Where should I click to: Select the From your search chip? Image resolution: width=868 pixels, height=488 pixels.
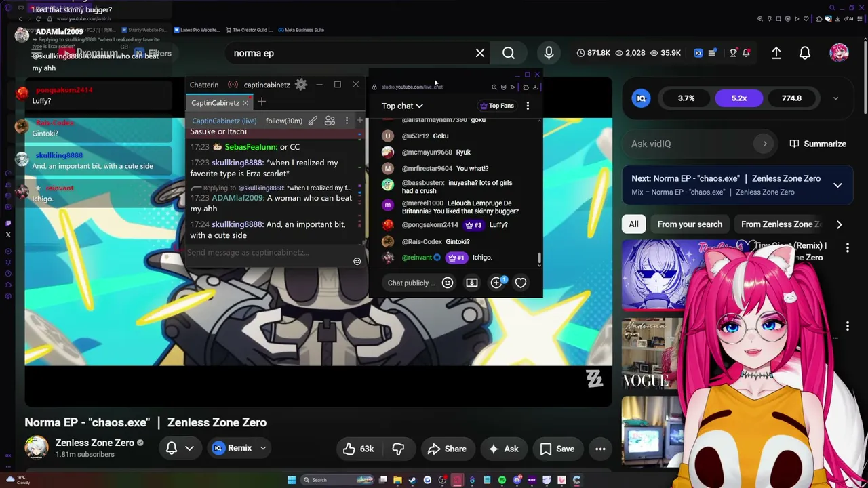(690, 224)
